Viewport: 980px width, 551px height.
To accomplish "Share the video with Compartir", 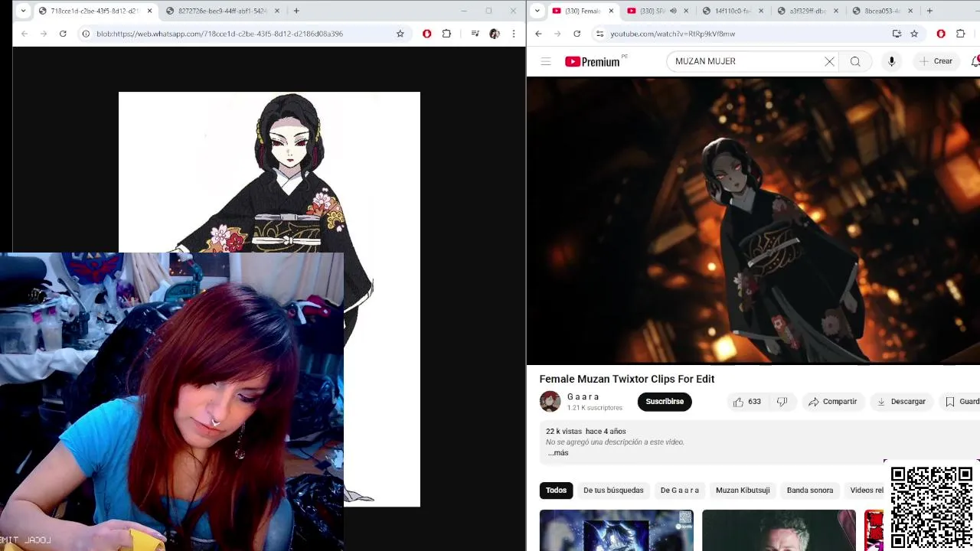I will (832, 402).
